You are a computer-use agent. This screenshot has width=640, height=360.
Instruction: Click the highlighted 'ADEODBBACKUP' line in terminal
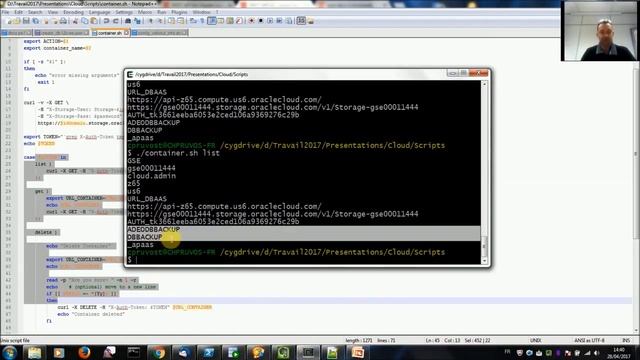coord(153,229)
